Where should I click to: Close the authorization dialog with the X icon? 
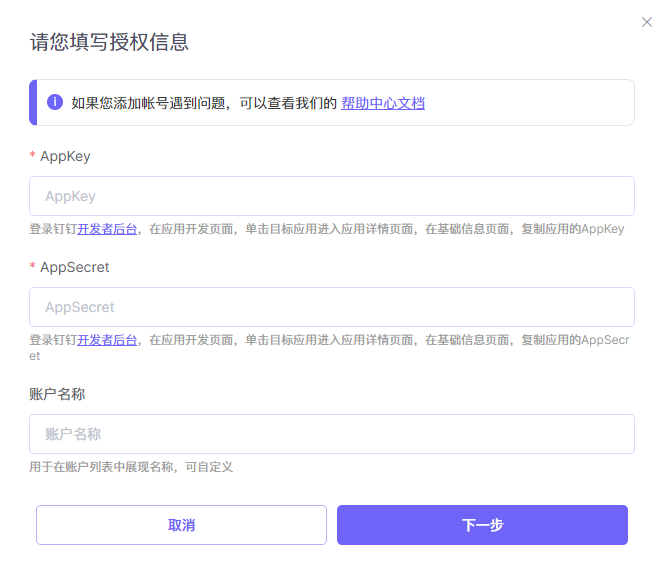coord(647,22)
